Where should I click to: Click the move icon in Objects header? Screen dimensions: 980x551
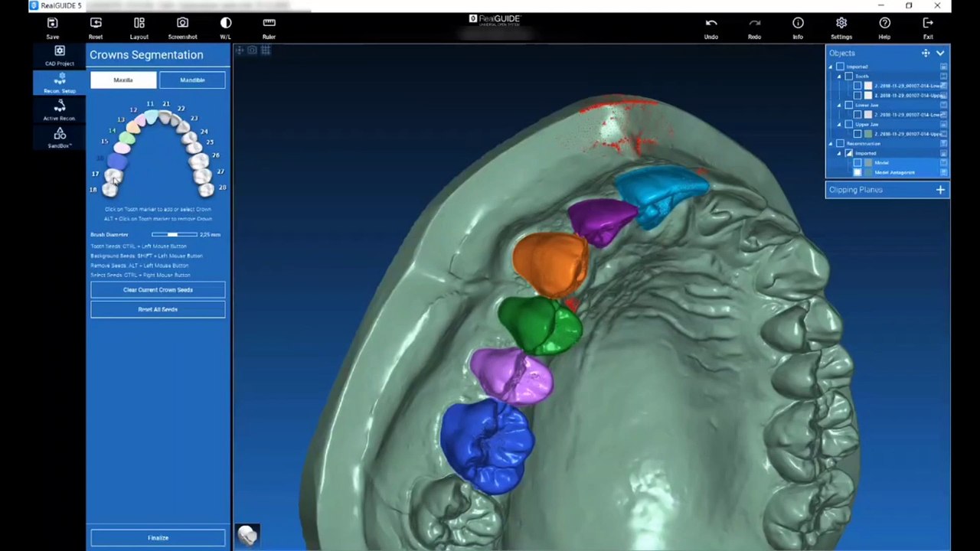(x=926, y=53)
